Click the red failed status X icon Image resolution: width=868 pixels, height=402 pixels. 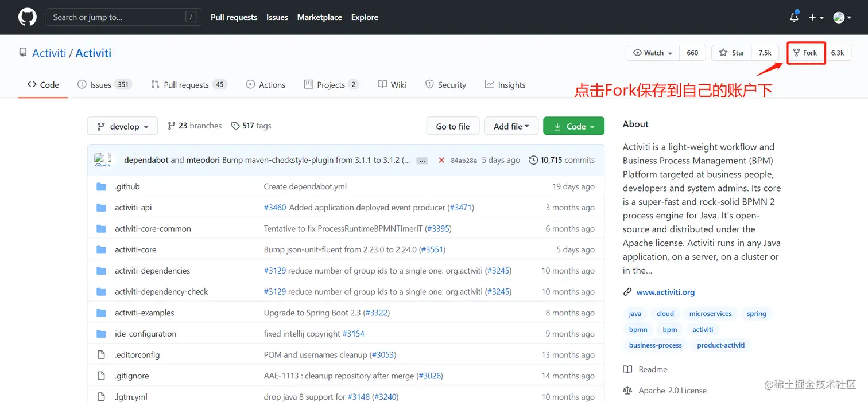click(441, 160)
